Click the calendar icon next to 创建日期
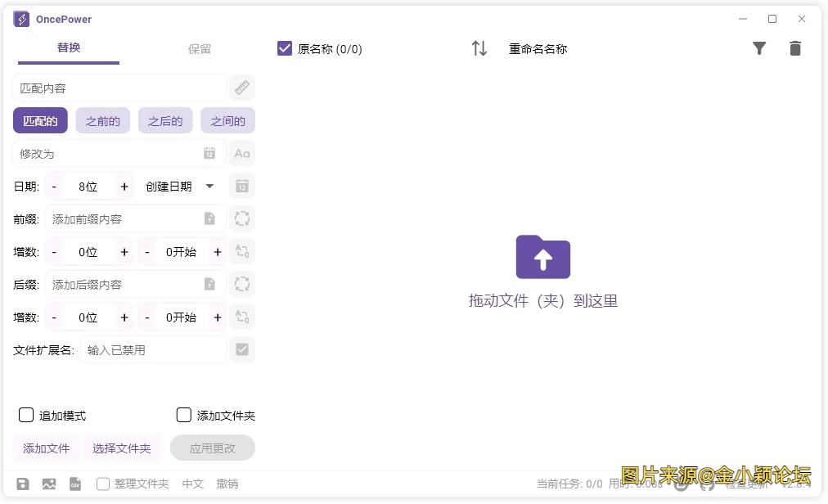 [x=242, y=186]
